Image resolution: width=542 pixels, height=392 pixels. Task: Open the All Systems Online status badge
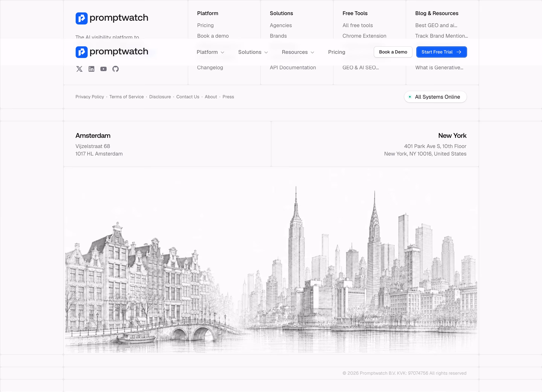click(435, 97)
